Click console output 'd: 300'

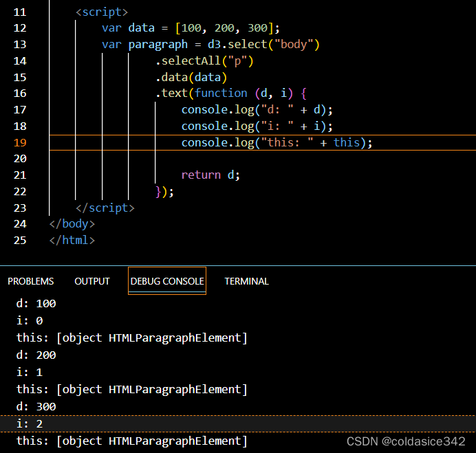click(x=36, y=406)
